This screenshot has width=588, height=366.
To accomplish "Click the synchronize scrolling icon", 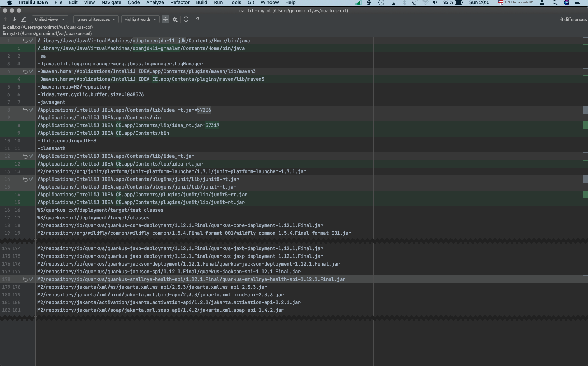I will (x=186, y=19).
